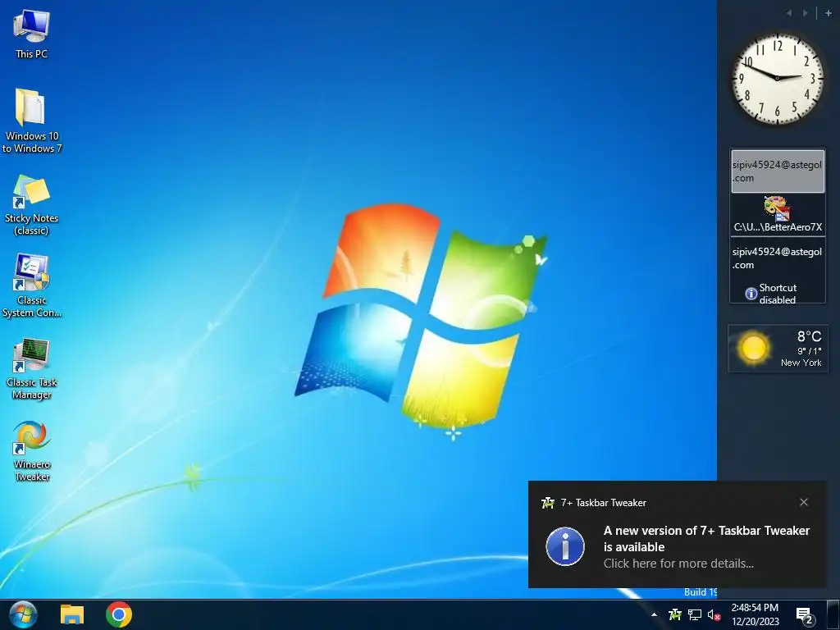840x630 pixels.
Task: Click the New York label in weather gadget
Action: [x=801, y=363]
